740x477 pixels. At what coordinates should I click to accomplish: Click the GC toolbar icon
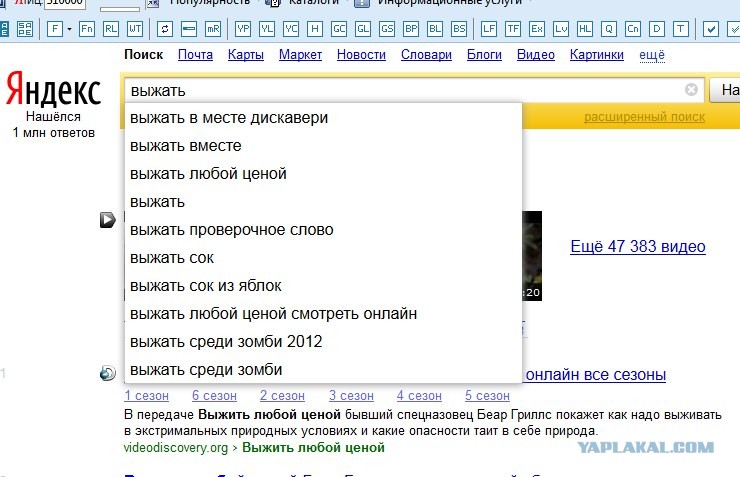coord(339,29)
